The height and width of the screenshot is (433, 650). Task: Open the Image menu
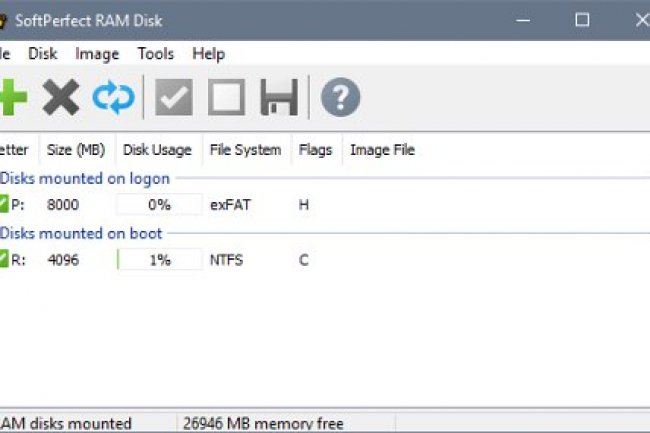[97, 54]
